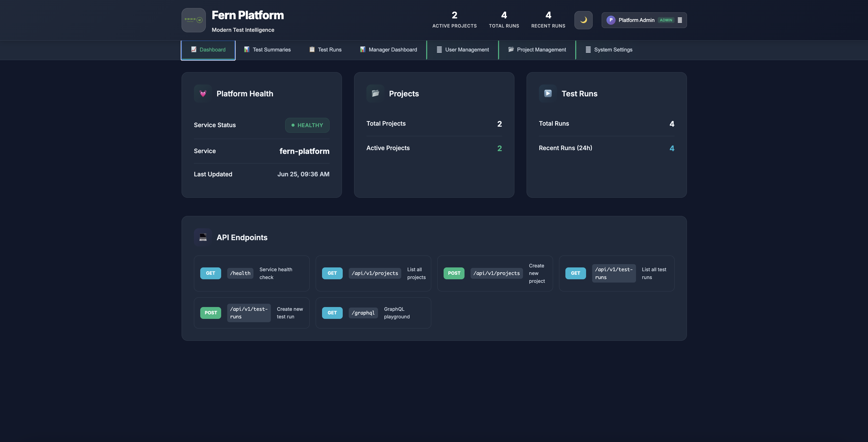Click the Project Management folder icon
Viewport: 868px width, 442px height.
click(x=511, y=49)
